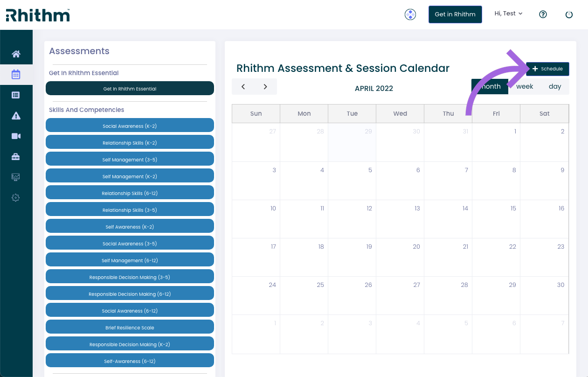Screen dimensions: 588x377
Task: Choose Relationship Skills (6-12) assessment
Action: point(130,193)
